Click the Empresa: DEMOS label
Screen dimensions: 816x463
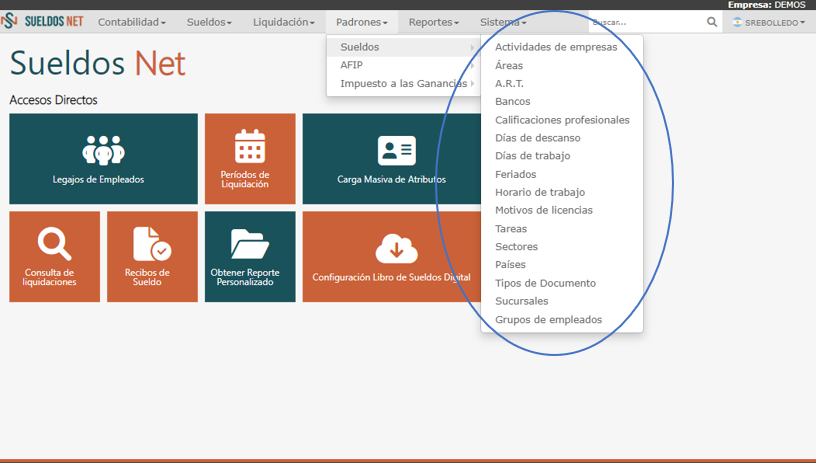click(767, 5)
